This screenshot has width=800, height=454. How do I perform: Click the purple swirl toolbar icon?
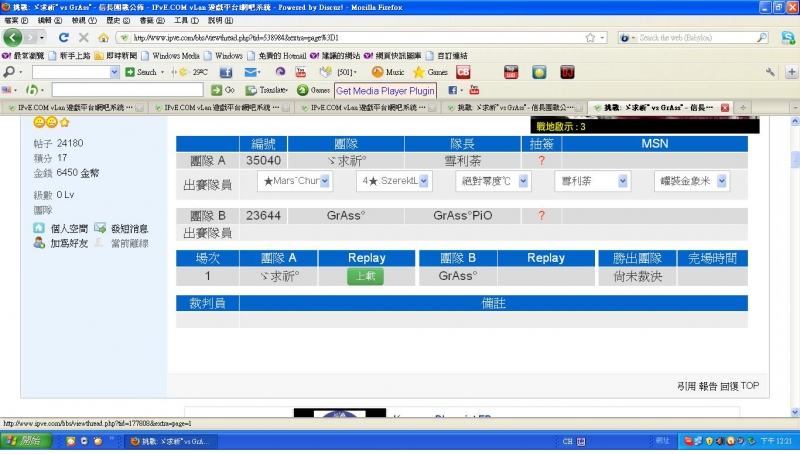pyautogui.click(x=280, y=72)
